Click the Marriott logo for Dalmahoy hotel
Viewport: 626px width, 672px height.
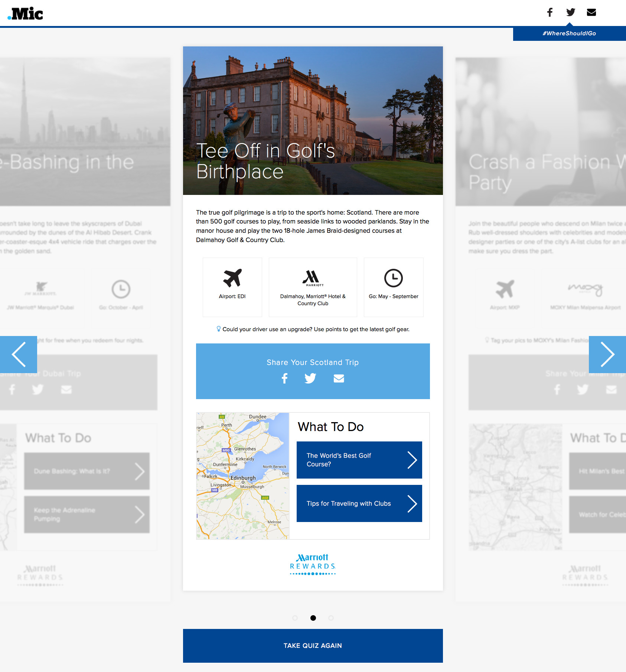[x=313, y=278]
